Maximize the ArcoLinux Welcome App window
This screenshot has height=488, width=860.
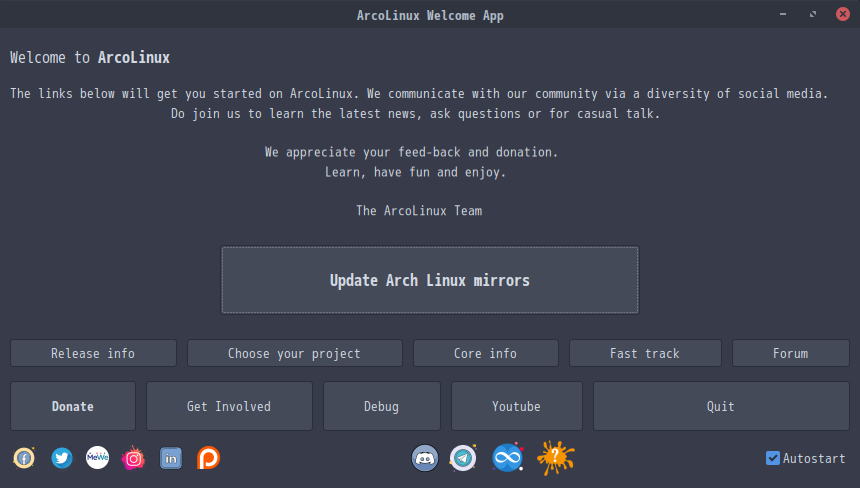click(x=813, y=14)
